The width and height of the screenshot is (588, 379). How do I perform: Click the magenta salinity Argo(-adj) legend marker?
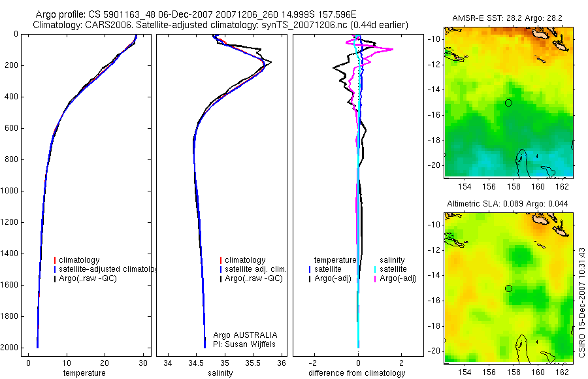point(375,278)
